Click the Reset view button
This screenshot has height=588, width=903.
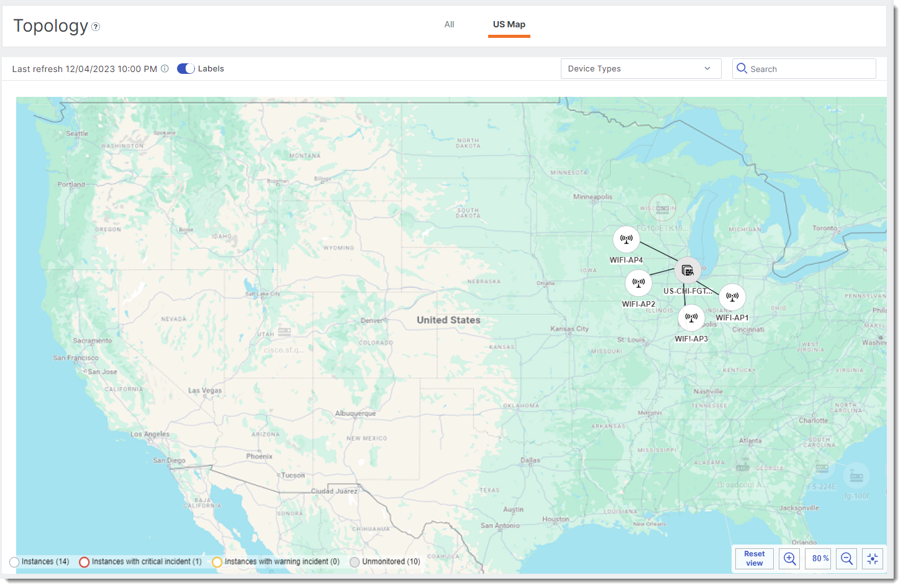(753, 558)
